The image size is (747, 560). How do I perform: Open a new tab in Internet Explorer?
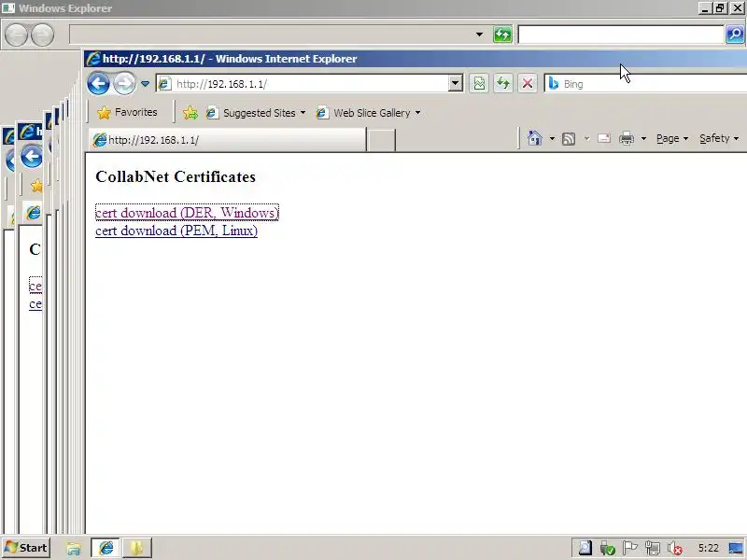pos(381,140)
